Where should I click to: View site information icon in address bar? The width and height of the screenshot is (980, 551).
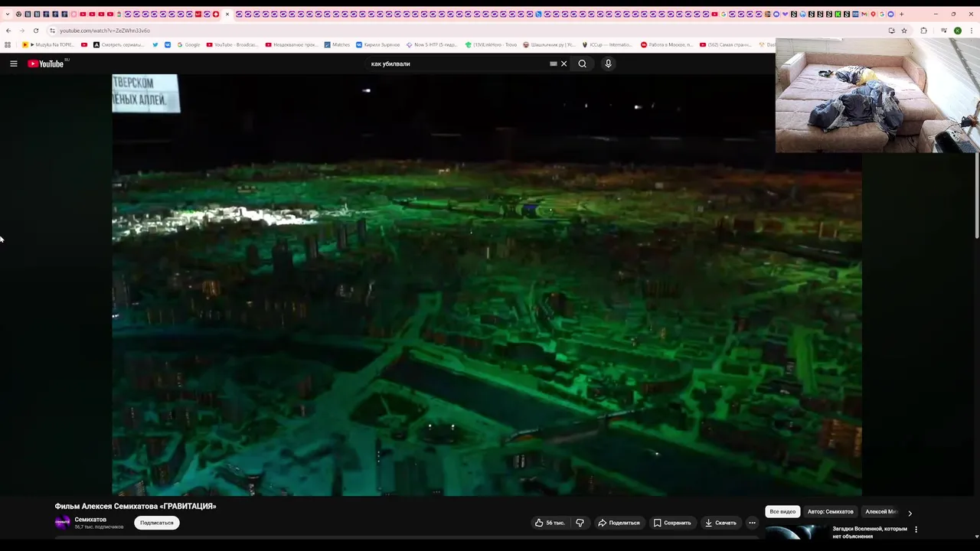[52, 31]
